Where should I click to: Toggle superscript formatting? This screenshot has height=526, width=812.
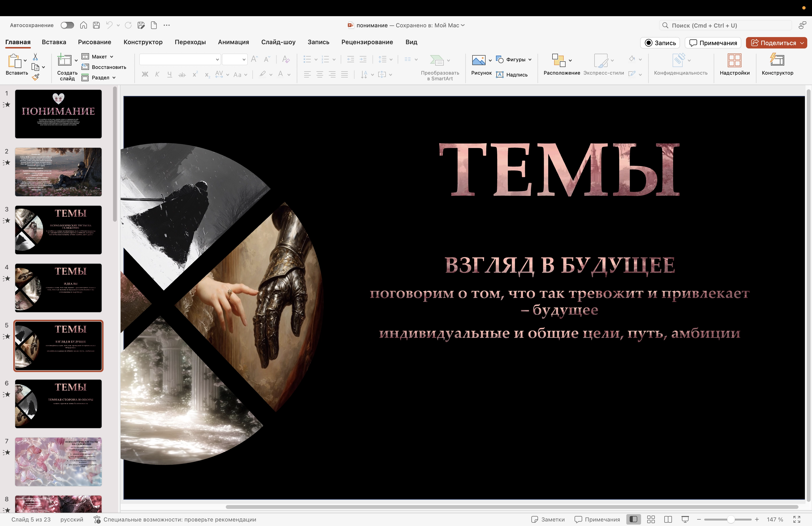click(195, 74)
